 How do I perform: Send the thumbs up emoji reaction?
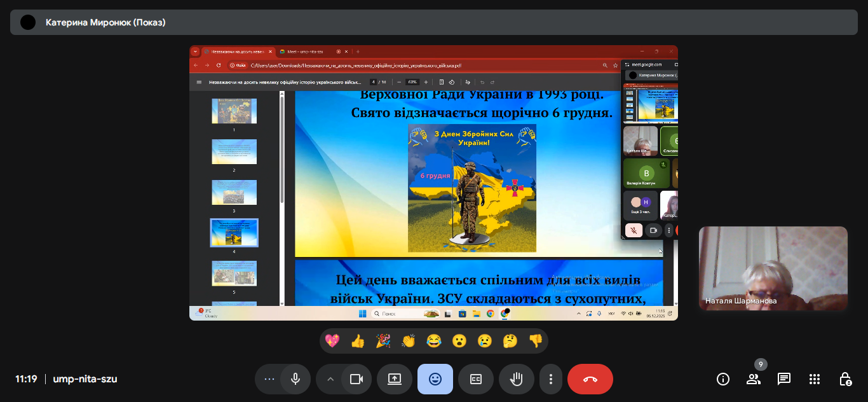pyautogui.click(x=358, y=341)
